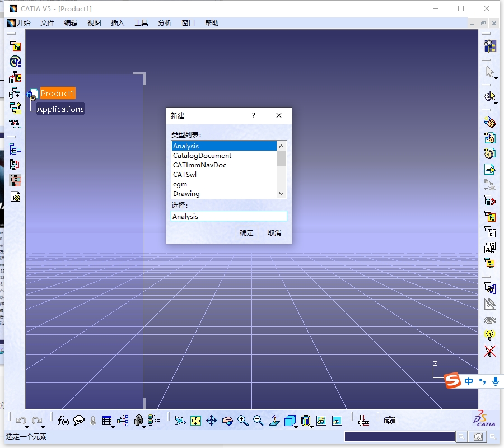Screen dimensions: 504x448
Task: Click the type list scrollbar thumb
Action: (281, 158)
